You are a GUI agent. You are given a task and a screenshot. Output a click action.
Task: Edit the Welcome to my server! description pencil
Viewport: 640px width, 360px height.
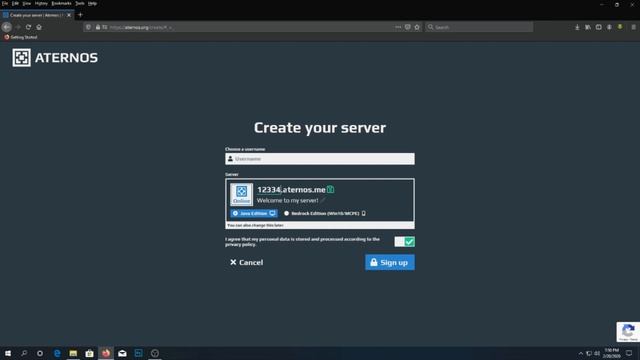tap(323, 200)
